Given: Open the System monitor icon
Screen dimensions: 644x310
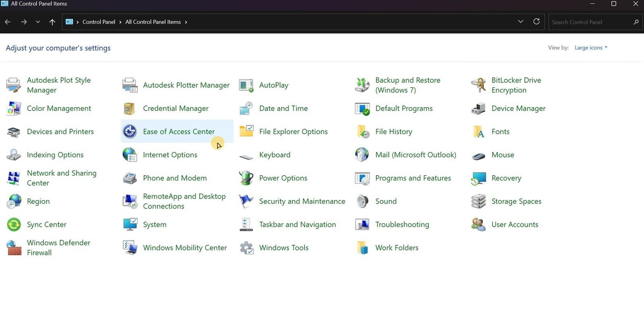Looking at the screenshot, I should (130, 224).
